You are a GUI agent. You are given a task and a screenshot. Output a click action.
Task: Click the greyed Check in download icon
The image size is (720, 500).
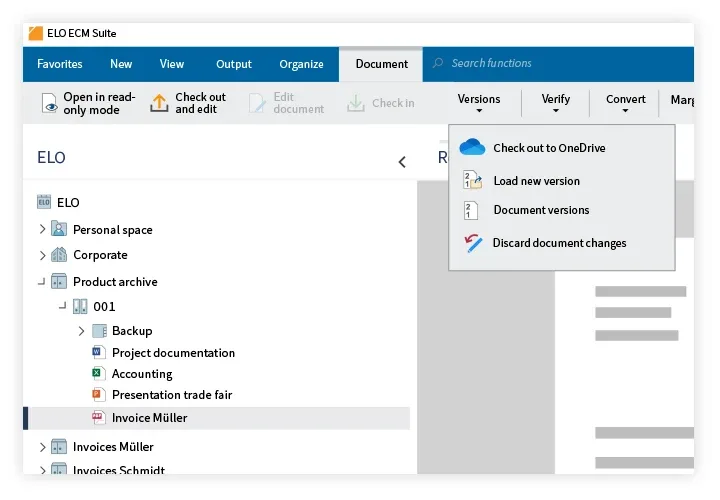point(355,103)
